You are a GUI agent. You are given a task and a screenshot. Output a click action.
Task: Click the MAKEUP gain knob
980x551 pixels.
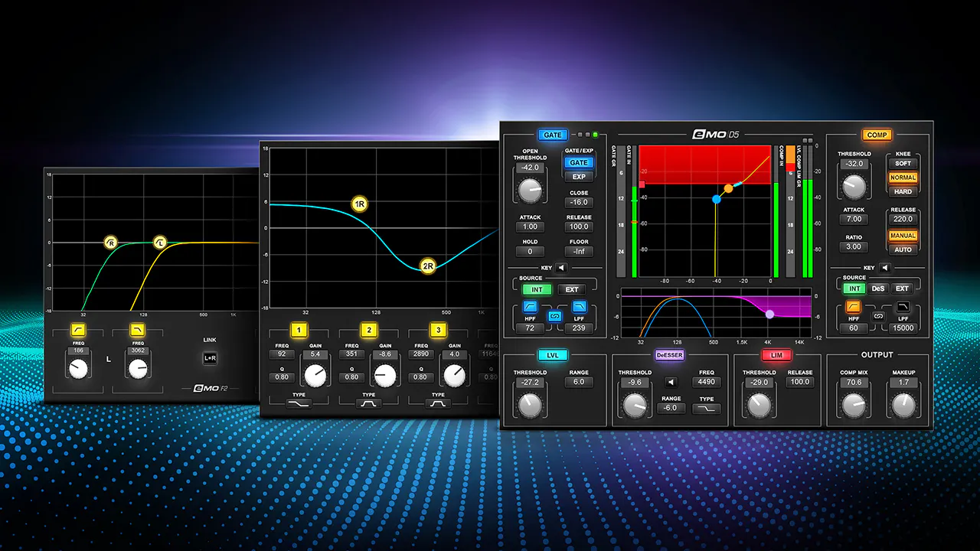903,405
